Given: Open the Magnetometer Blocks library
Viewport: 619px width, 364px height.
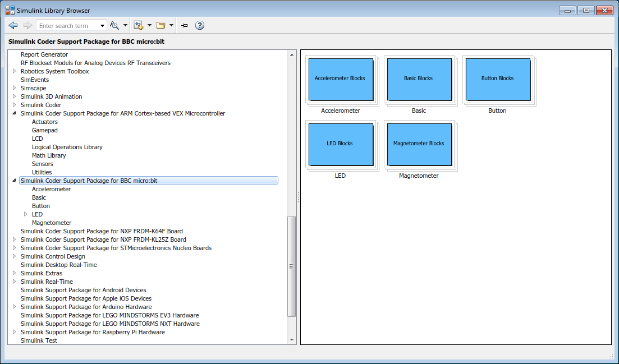Looking at the screenshot, I should point(419,144).
